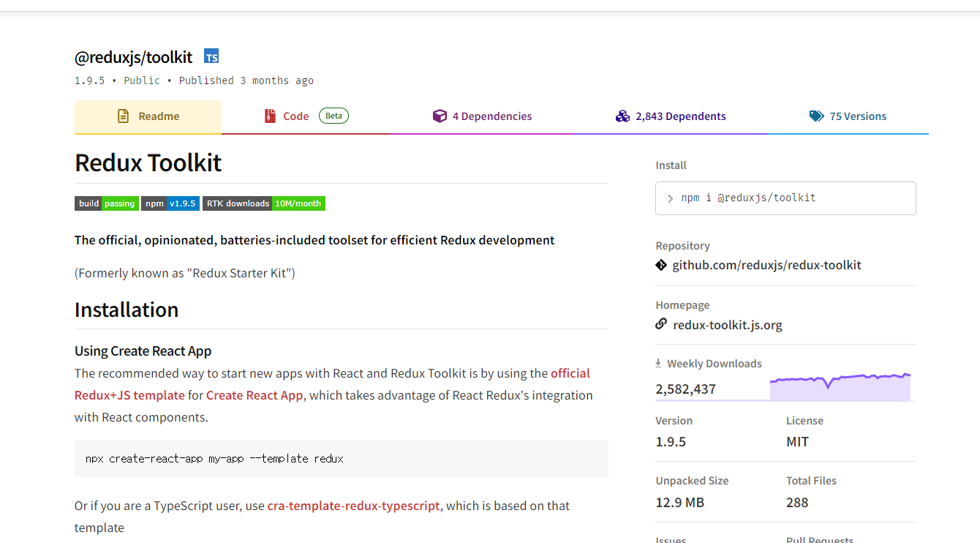The image size is (980, 543).
Task: Open the 4 Dependencies tab
Action: (483, 116)
